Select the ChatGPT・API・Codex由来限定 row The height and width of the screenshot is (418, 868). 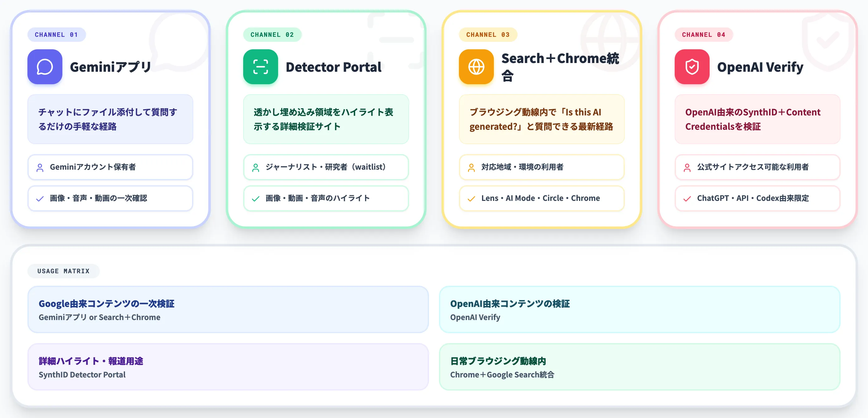(757, 198)
